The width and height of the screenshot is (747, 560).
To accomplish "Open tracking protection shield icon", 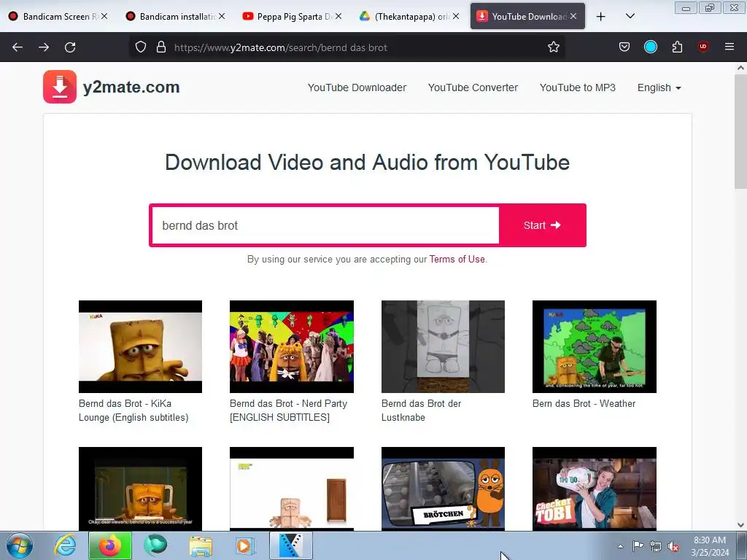I will 141,47.
